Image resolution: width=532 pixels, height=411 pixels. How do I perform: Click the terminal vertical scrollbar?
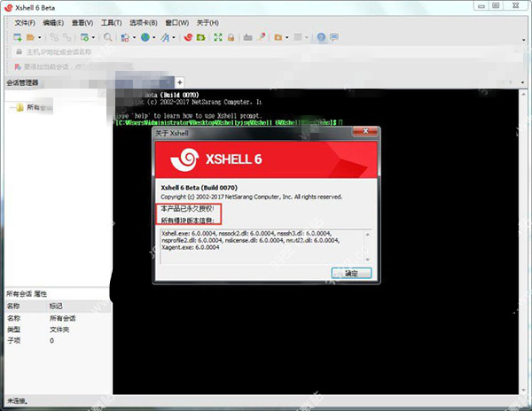pos(522,242)
